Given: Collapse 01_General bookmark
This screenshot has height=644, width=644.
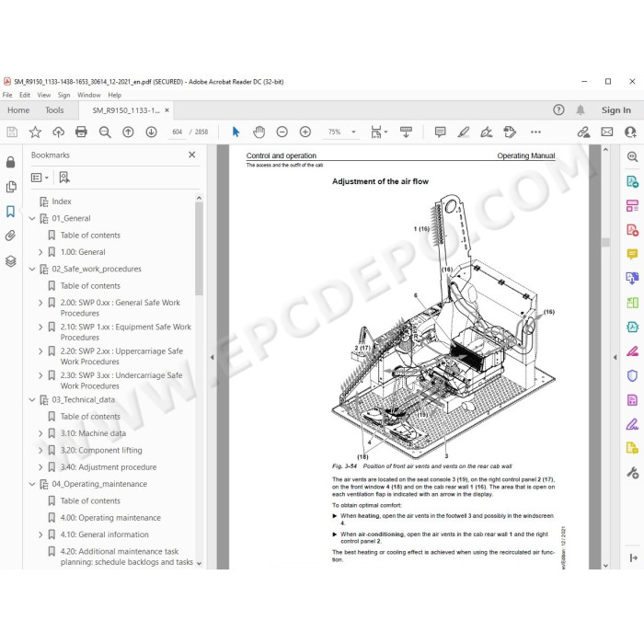Looking at the screenshot, I should [x=31, y=219].
